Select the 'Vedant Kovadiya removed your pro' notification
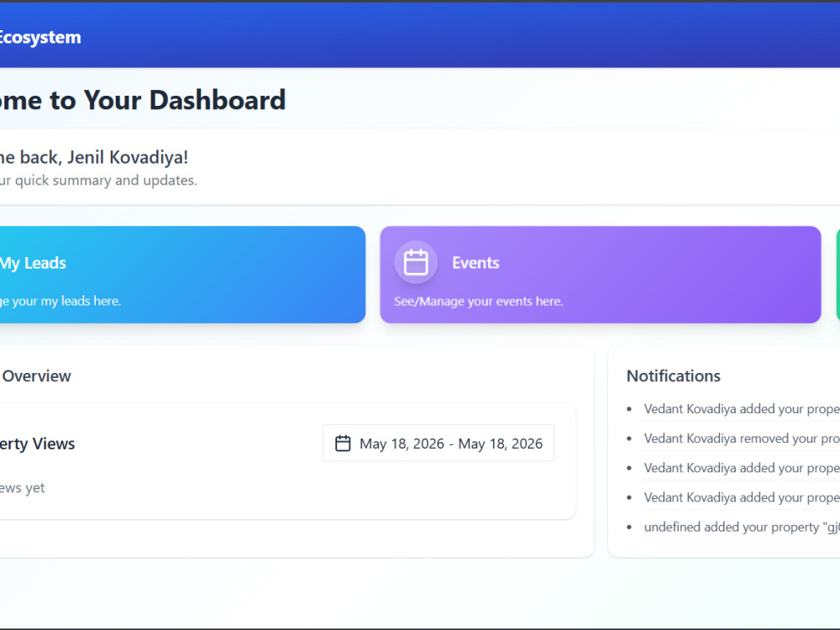This screenshot has height=630, width=840. pyautogui.click(x=742, y=438)
